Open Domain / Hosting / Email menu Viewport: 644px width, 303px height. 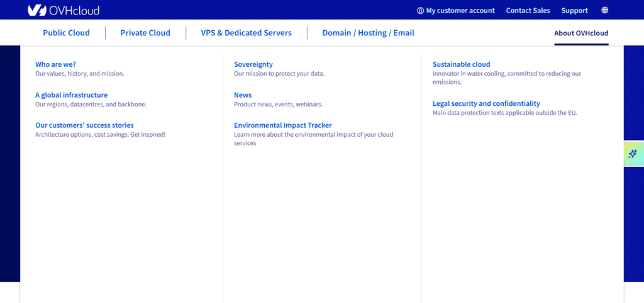[369, 33]
